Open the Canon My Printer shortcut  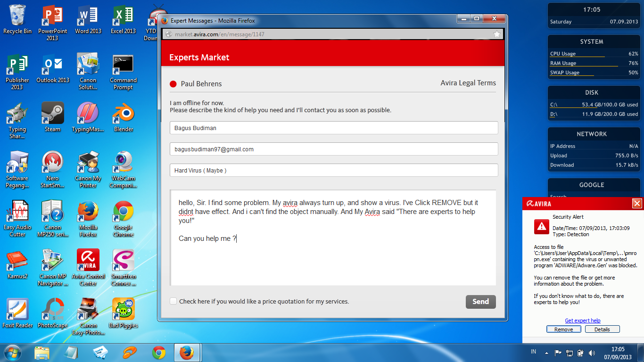[88, 170]
